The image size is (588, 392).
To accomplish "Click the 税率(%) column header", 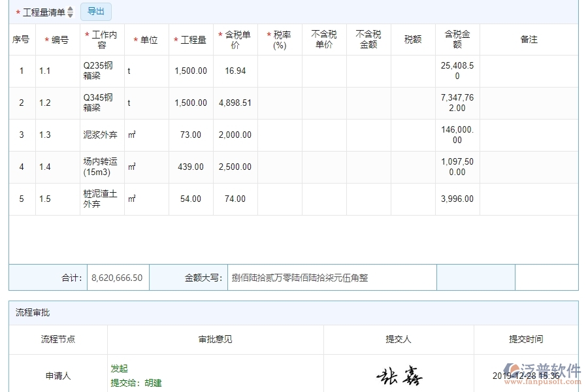I will point(280,39).
